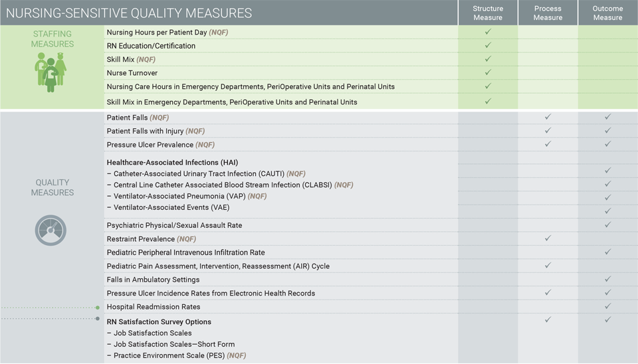Expand the RN Satisfaction Survey Options heading
638x364 pixels.
(x=159, y=321)
